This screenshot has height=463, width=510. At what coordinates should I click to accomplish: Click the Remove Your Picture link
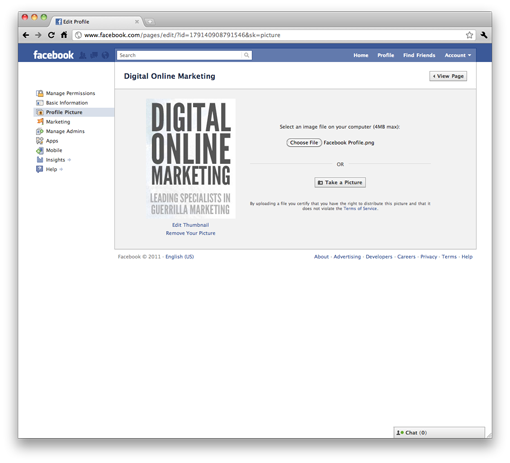pos(190,233)
